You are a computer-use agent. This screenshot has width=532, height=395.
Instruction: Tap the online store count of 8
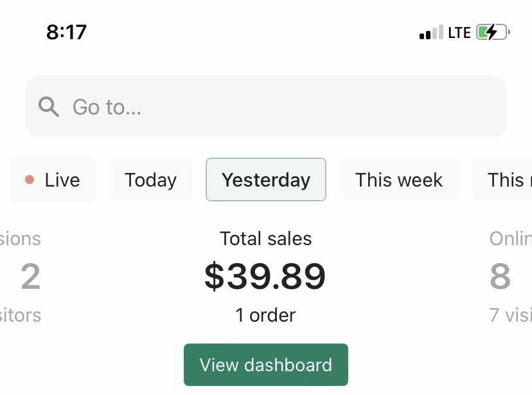click(501, 277)
